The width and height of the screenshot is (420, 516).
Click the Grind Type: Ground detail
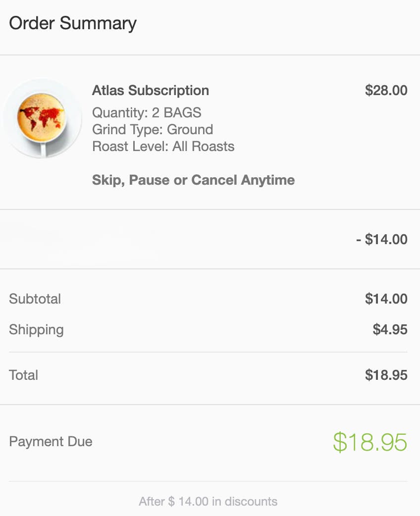(153, 130)
